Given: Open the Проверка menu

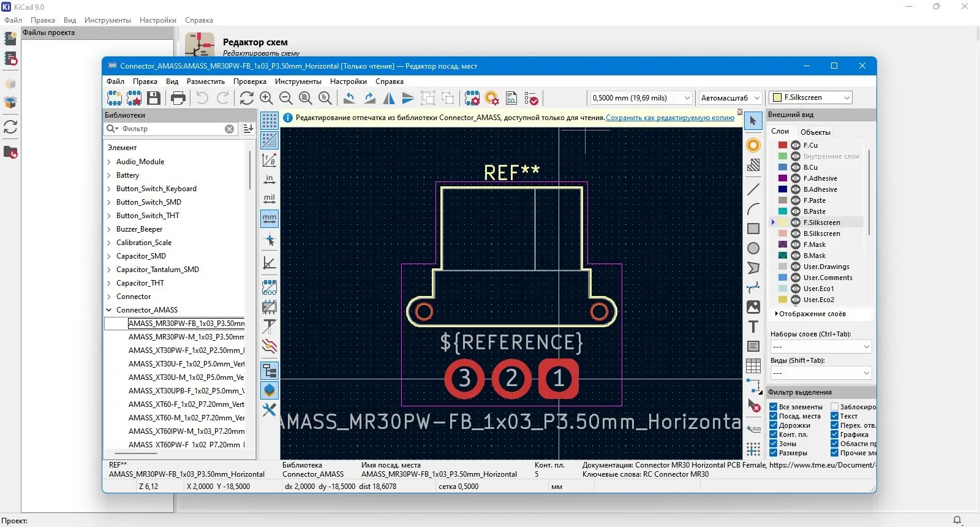Looking at the screenshot, I should pyautogui.click(x=249, y=82).
